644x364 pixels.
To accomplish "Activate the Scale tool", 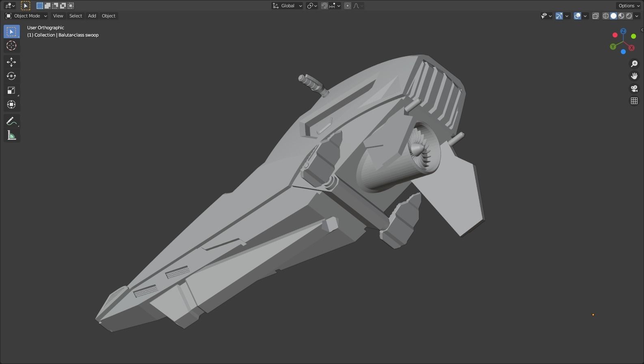I will [x=11, y=90].
